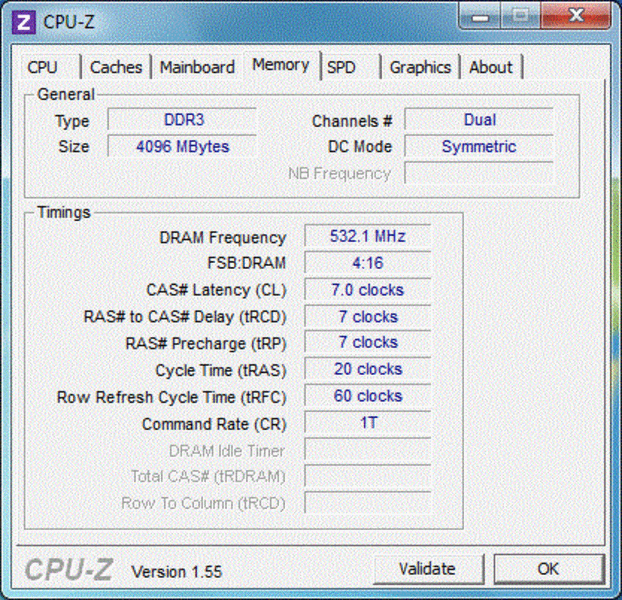Click the General group heading

click(x=66, y=95)
